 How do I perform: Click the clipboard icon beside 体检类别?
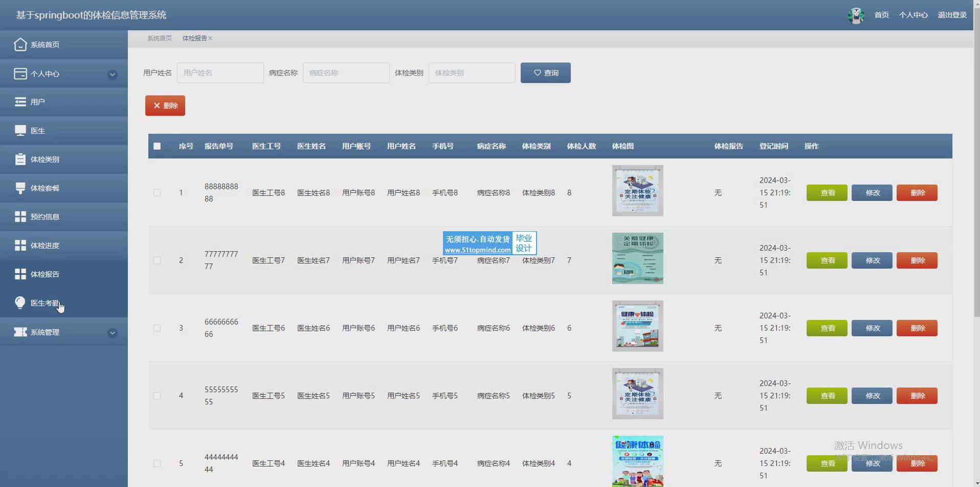[20, 159]
